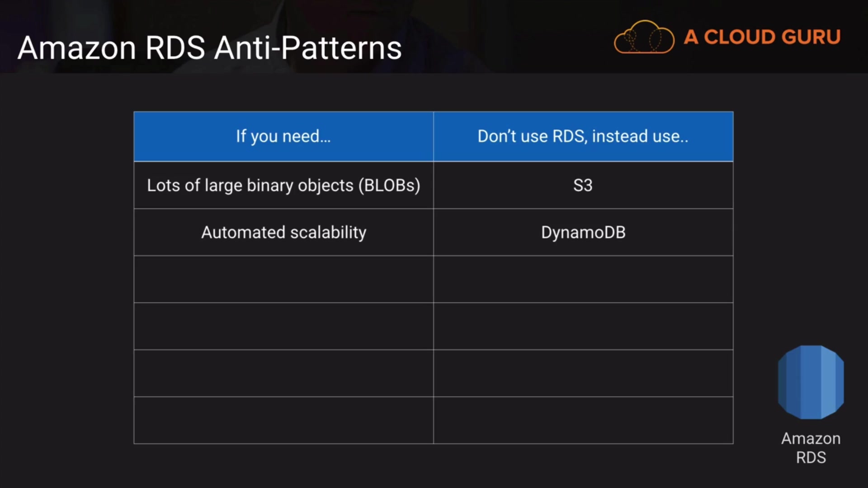Click the 'Amazon RDS' label under the icon
Screen dimensions: 868x488
pos(811,447)
